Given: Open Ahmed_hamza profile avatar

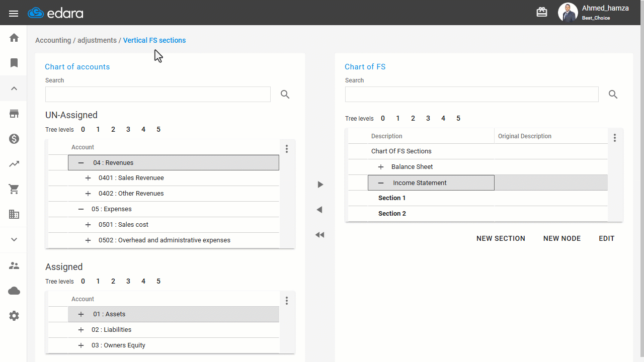Looking at the screenshot, I should pos(568,13).
